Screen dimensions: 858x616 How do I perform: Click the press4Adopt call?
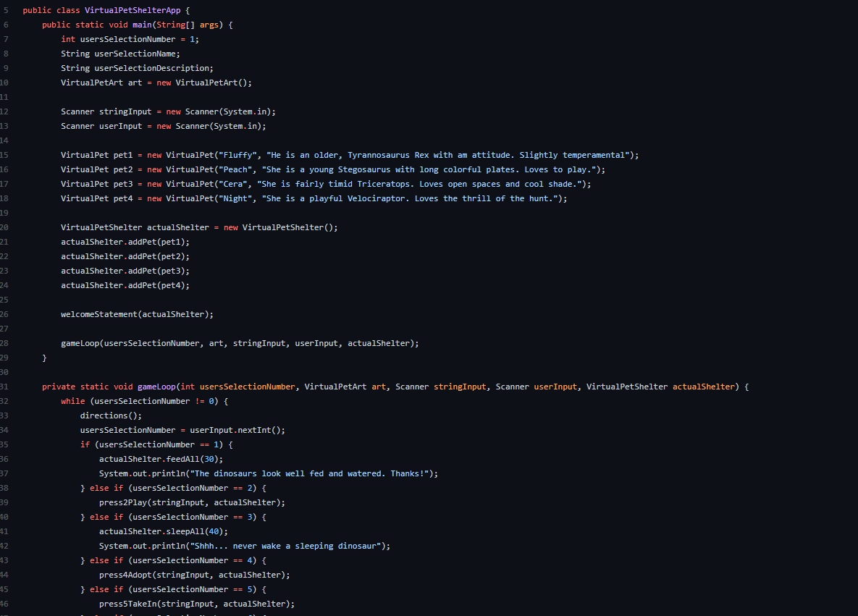tap(195, 575)
